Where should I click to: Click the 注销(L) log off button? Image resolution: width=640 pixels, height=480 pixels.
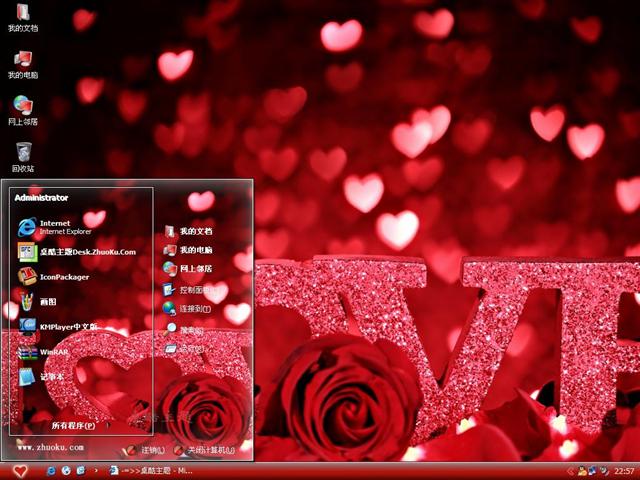(145, 451)
